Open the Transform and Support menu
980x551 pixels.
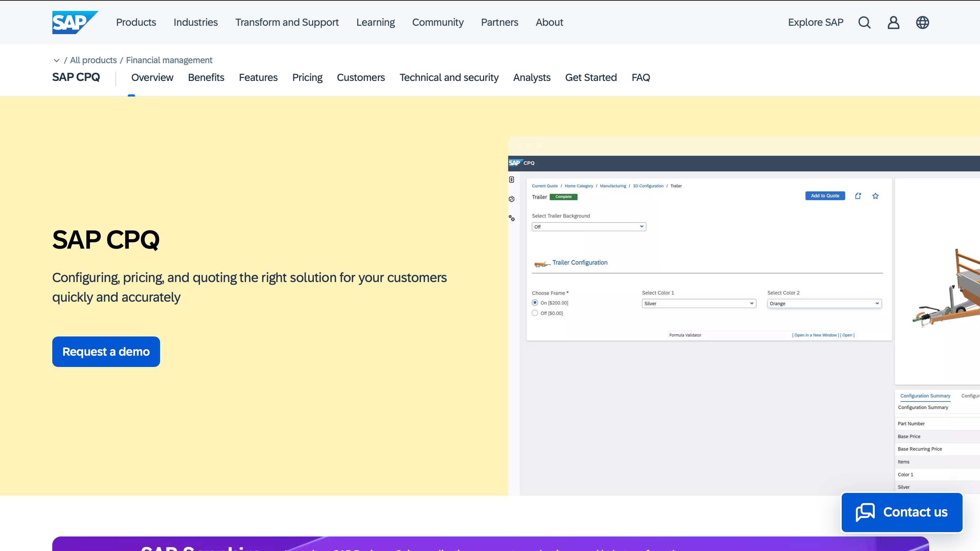pos(287,23)
